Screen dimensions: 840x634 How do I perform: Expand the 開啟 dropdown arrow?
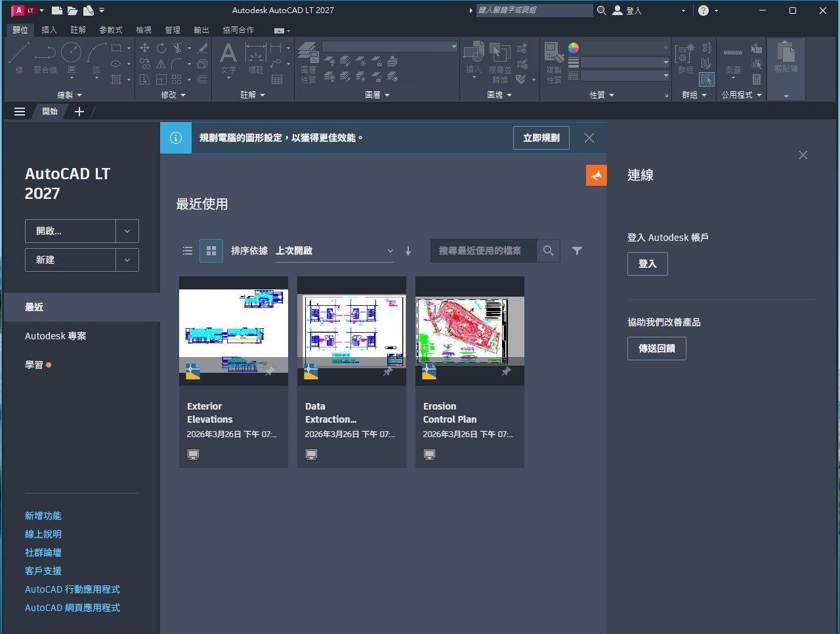point(127,231)
